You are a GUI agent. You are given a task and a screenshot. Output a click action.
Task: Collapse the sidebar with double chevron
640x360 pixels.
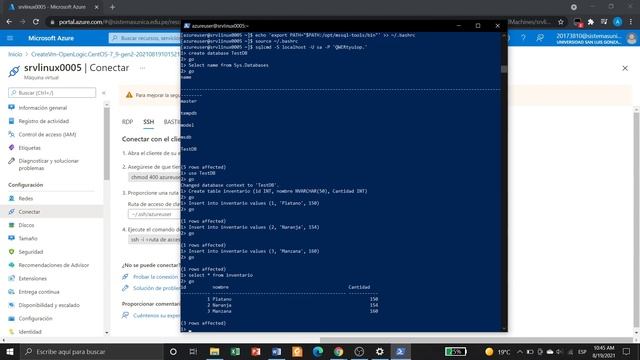[104, 93]
